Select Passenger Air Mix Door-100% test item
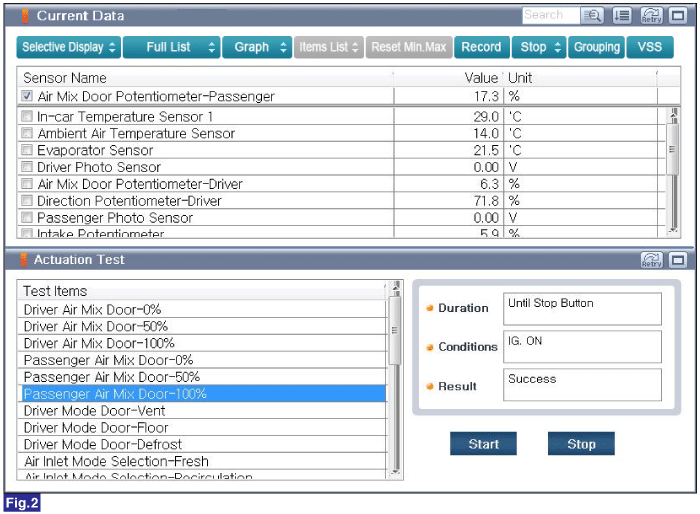This screenshot has width=700, height=514. click(x=202, y=394)
